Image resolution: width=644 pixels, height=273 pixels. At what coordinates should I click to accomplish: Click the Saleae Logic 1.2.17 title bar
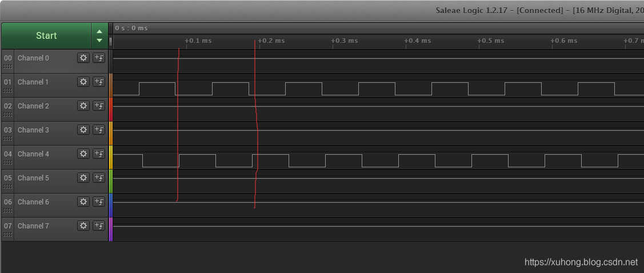pyautogui.click(x=322, y=10)
